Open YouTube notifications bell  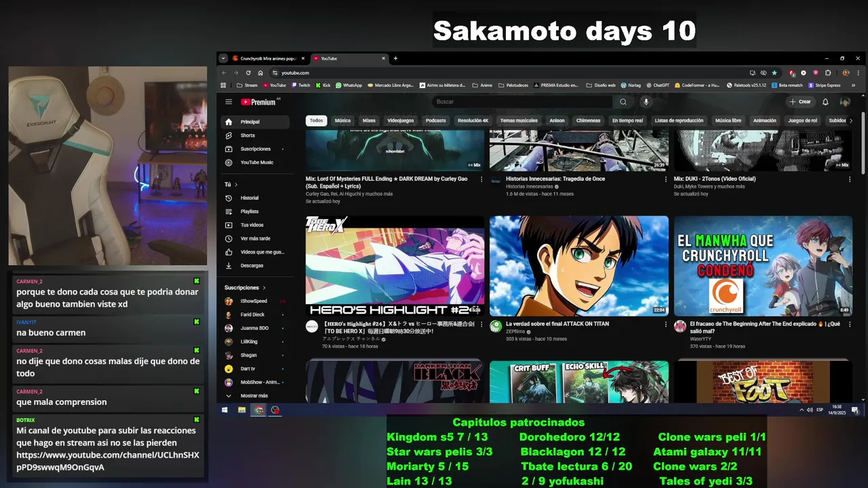click(825, 102)
